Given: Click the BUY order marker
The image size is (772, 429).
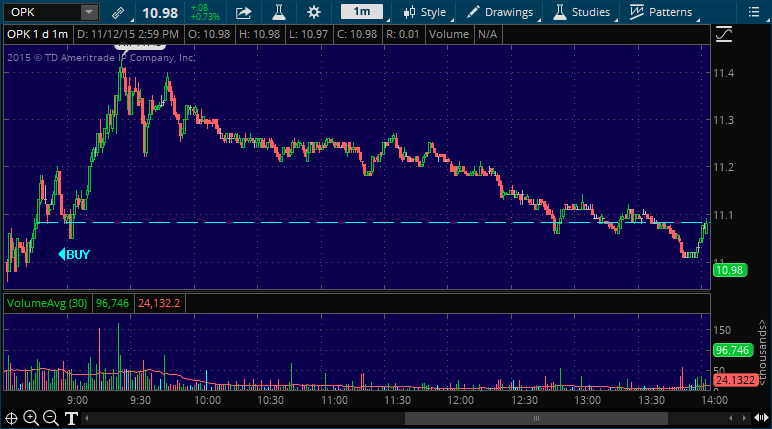Looking at the screenshot, I should pos(74,255).
